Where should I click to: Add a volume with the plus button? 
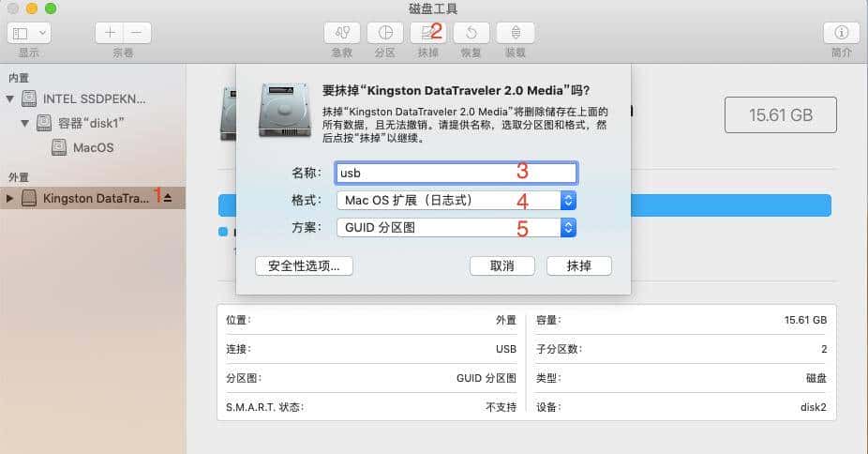(x=109, y=33)
